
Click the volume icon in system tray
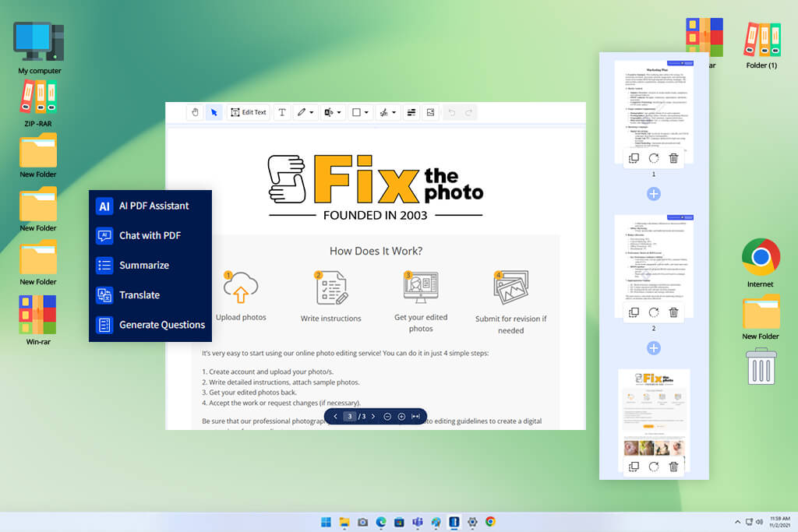[x=759, y=522]
